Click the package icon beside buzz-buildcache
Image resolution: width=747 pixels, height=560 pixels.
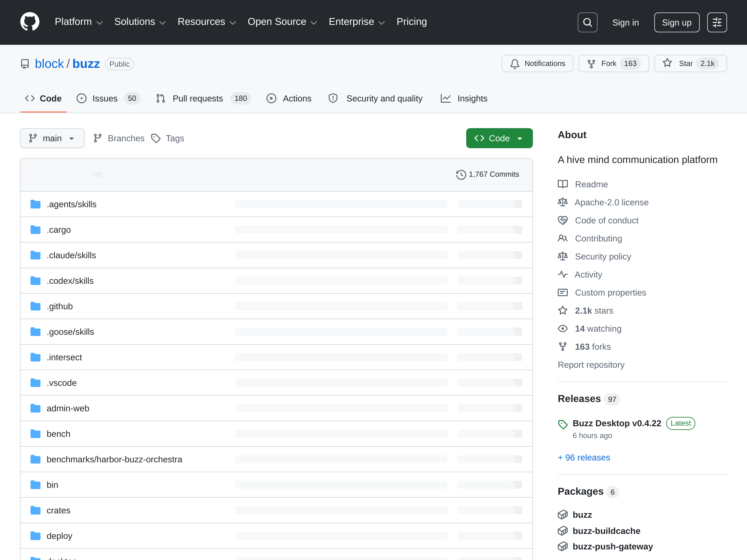(x=563, y=531)
